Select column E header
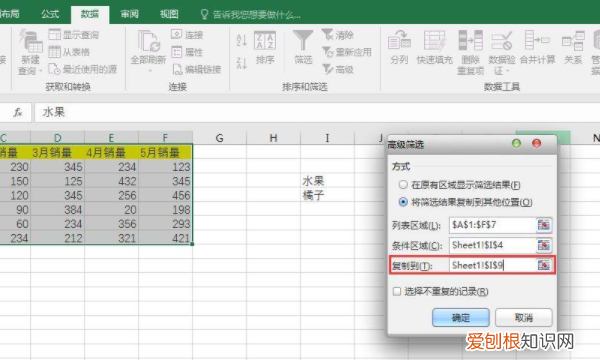 coord(111,138)
